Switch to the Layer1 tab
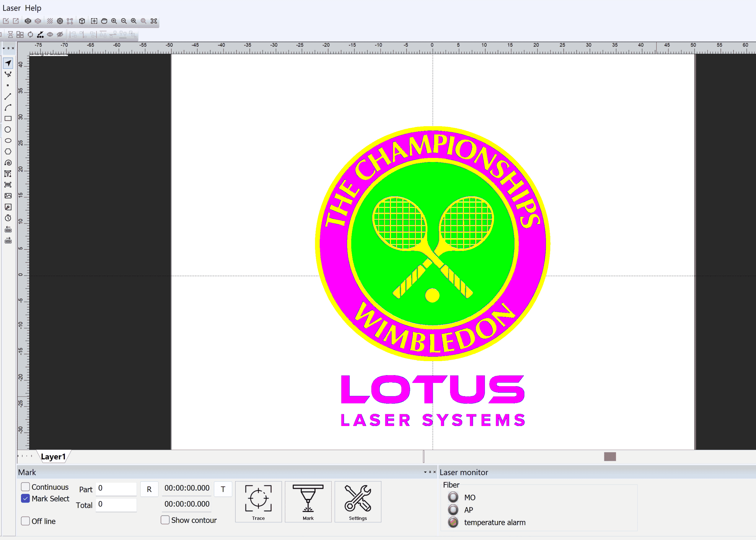 (x=54, y=456)
